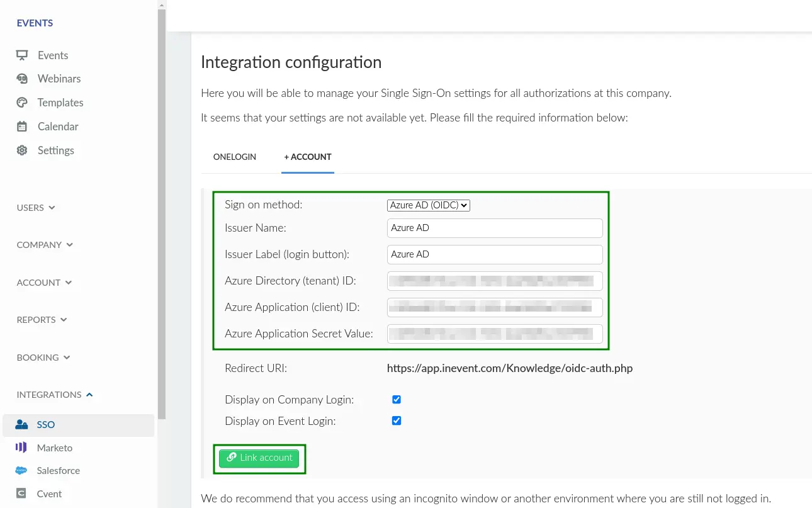Switch to the ONELOGIN tab
Screen dimensions: 812x508
(x=235, y=157)
